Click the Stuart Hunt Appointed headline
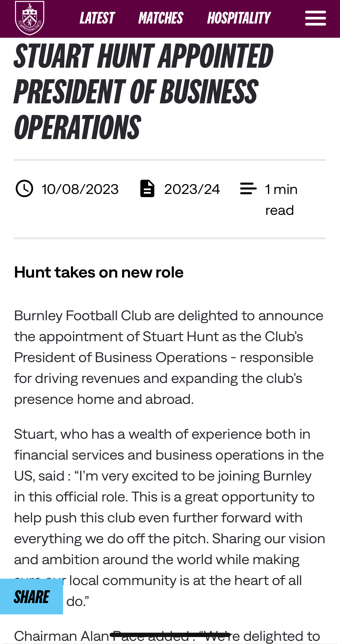Image resolution: width=340 pixels, height=644 pixels. [x=144, y=91]
